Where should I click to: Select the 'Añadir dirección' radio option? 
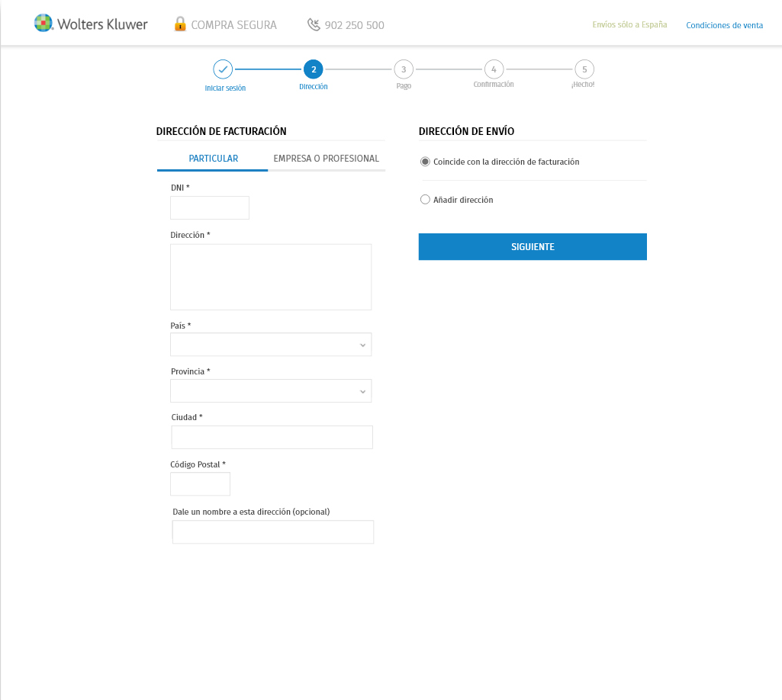point(426,200)
